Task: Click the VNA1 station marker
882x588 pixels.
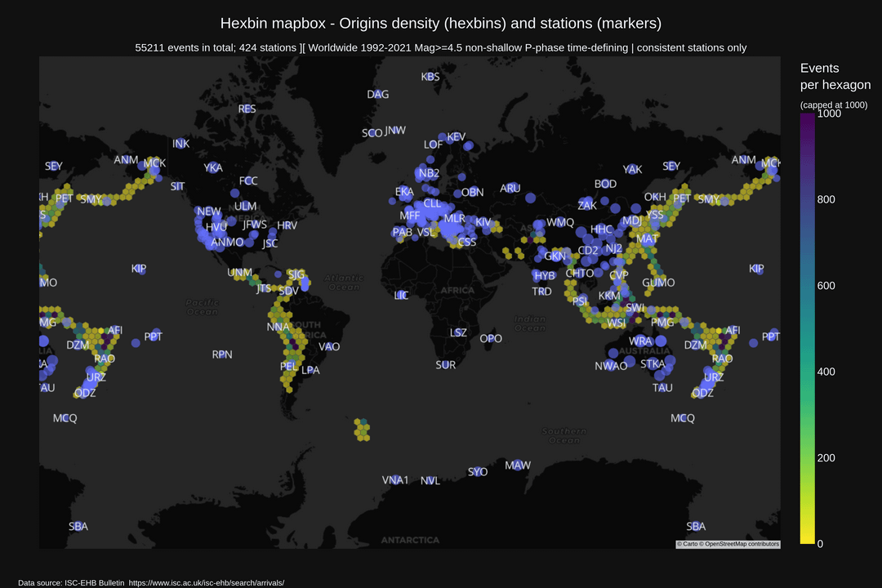Action: point(395,480)
